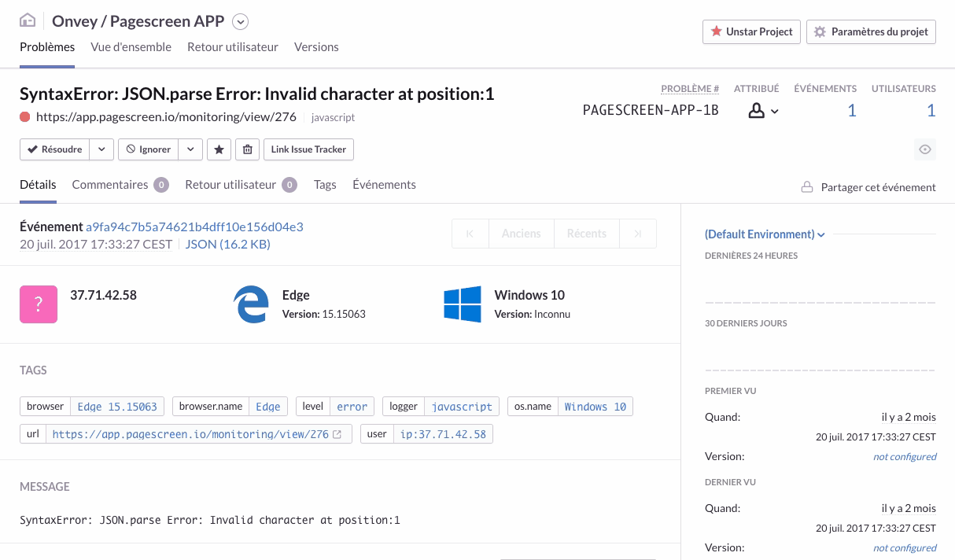
Task: Download the JSON (16.2 KB) link
Action: 227,244
